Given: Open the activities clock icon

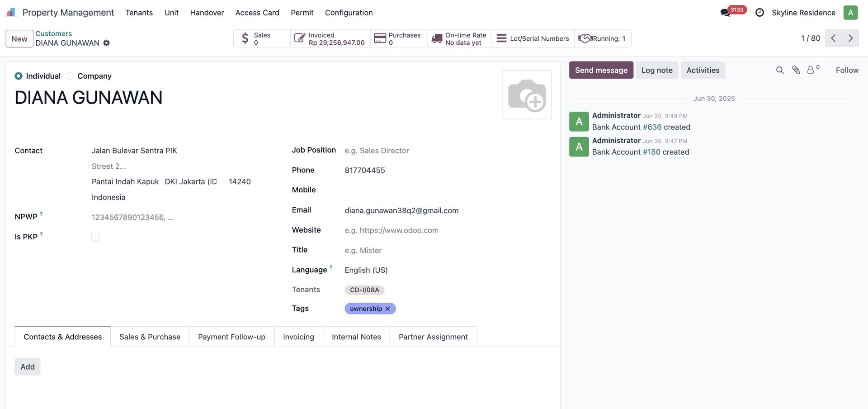Looking at the screenshot, I should point(759,13).
